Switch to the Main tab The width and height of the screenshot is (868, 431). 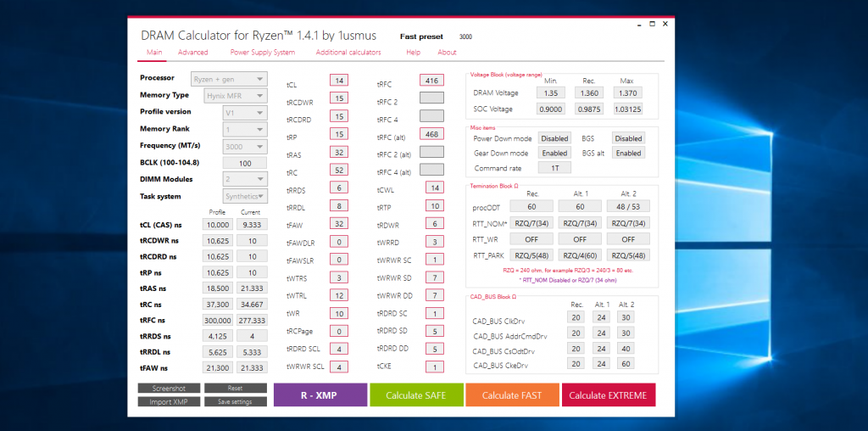tap(154, 52)
